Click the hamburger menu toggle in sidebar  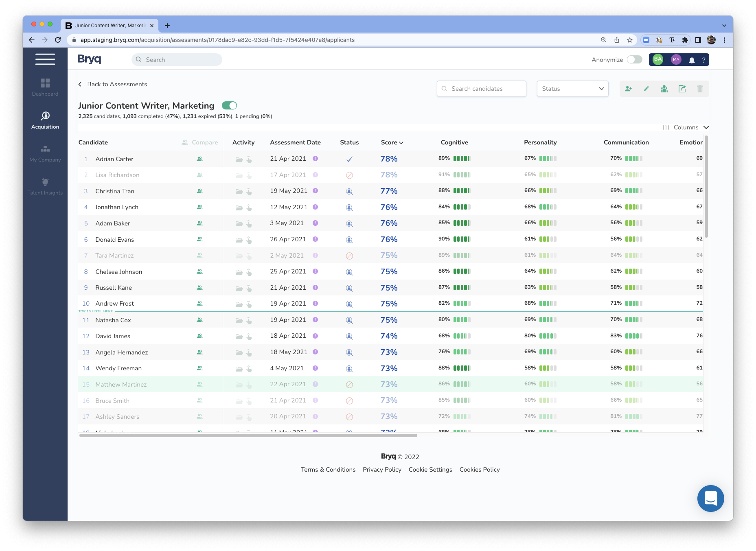[45, 59]
